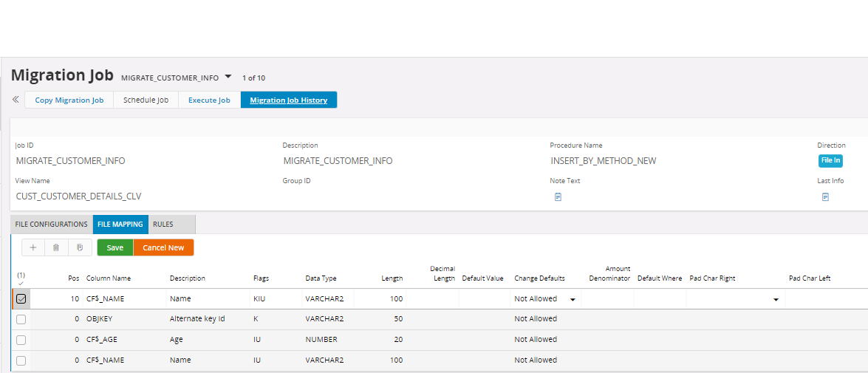Open the Last Info document icon

click(x=825, y=196)
